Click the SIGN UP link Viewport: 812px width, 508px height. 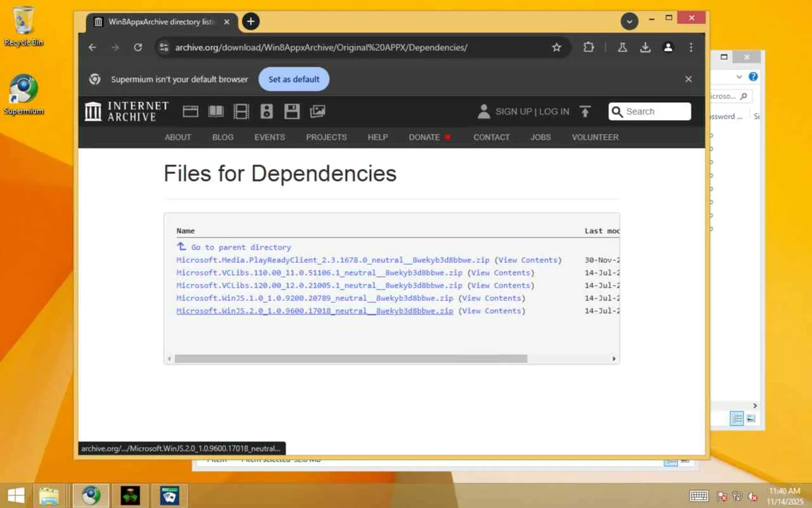513,112
